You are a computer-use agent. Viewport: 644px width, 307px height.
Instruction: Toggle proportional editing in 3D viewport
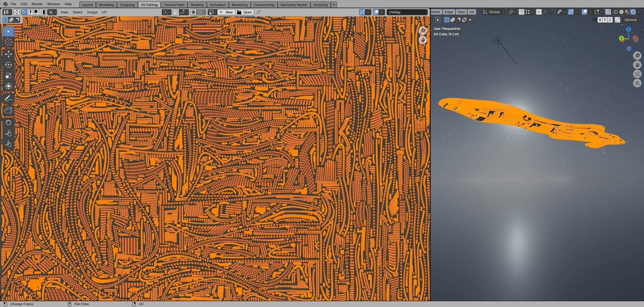click(539, 12)
